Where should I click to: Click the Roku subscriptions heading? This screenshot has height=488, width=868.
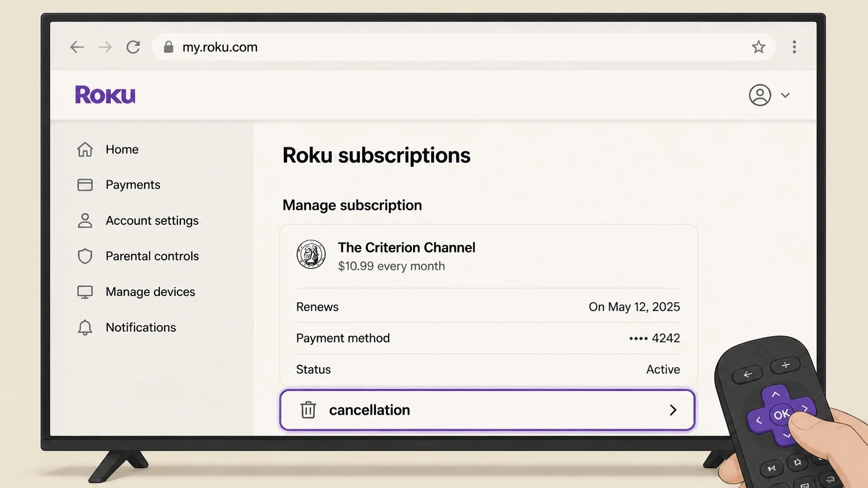point(376,155)
